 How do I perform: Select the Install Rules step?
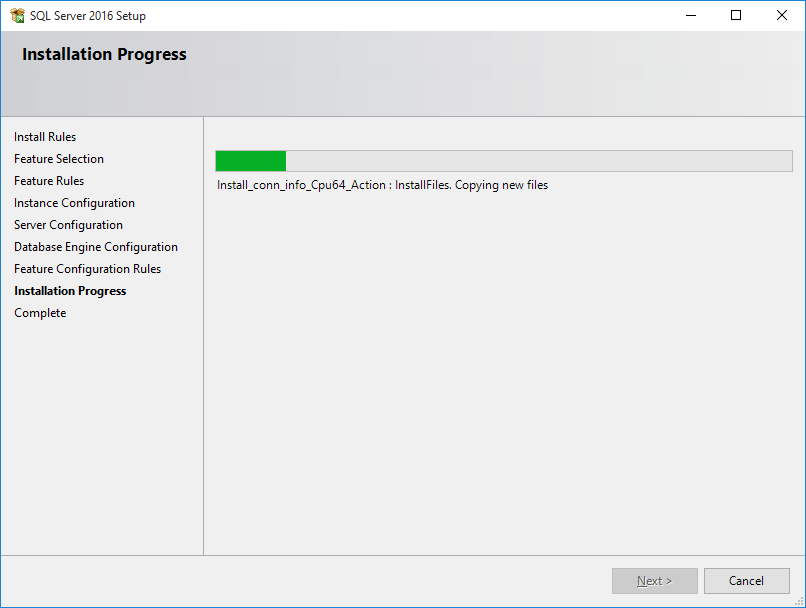coord(45,136)
